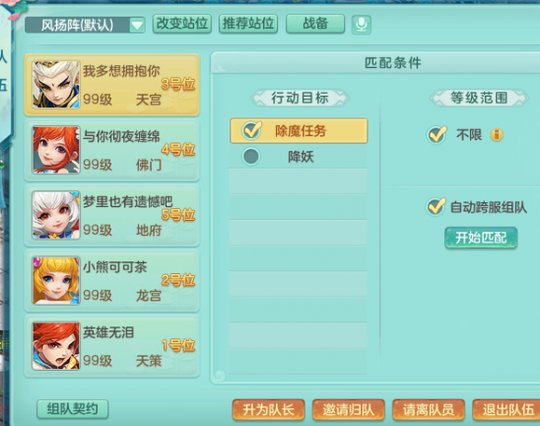540x426 pixels.
Task: Select the 降妖 radio option
Action: pos(251,156)
